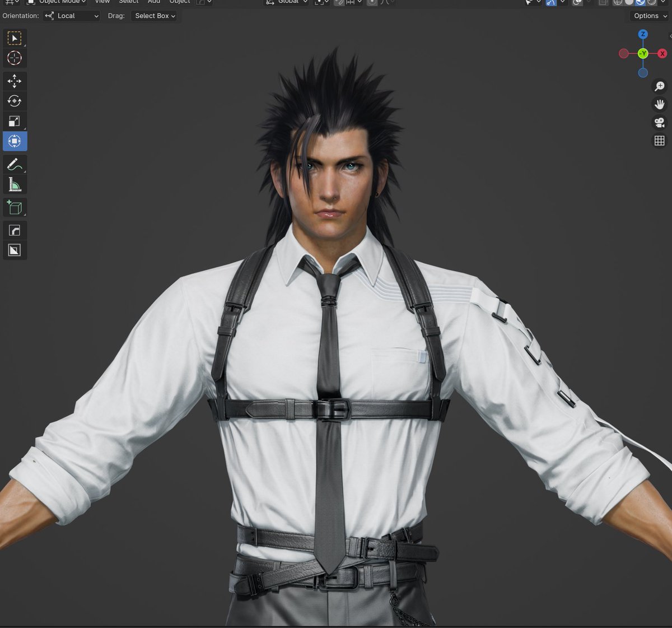
Task: Click the "Orientation:" label
Action: point(21,16)
